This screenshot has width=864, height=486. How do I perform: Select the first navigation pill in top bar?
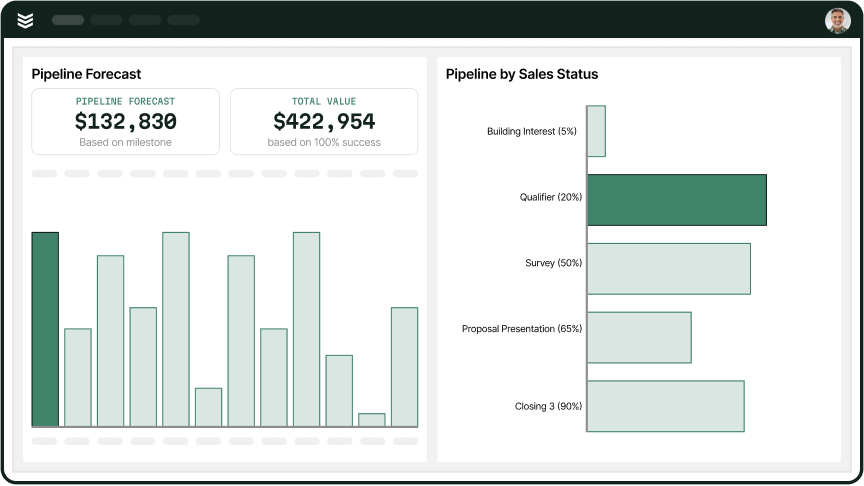68,20
